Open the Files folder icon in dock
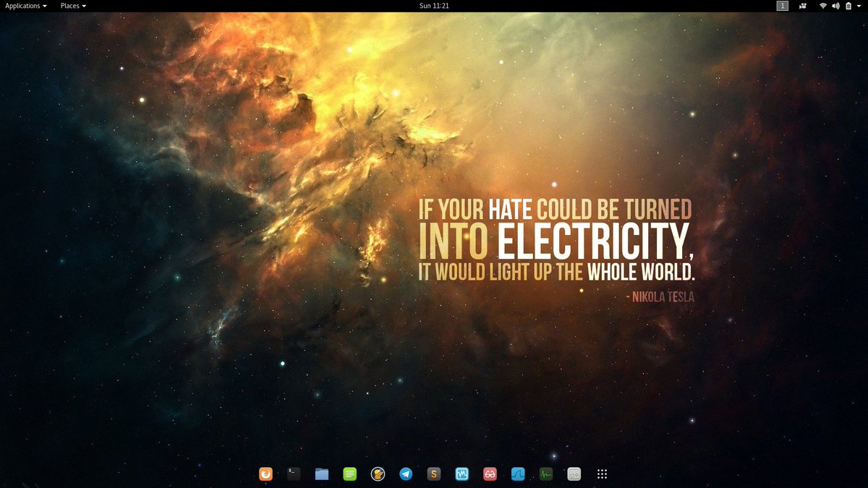Image resolution: width=868 pixels, height=488 pixels. (322, 474)
